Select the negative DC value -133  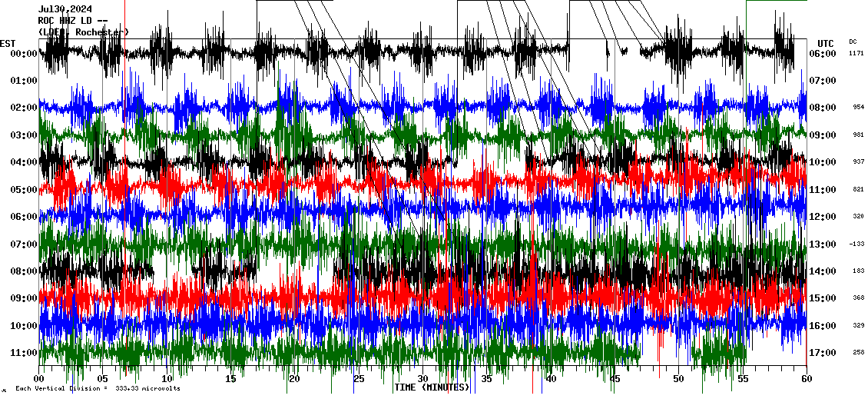pyautogui.click(x=856, y=244)
